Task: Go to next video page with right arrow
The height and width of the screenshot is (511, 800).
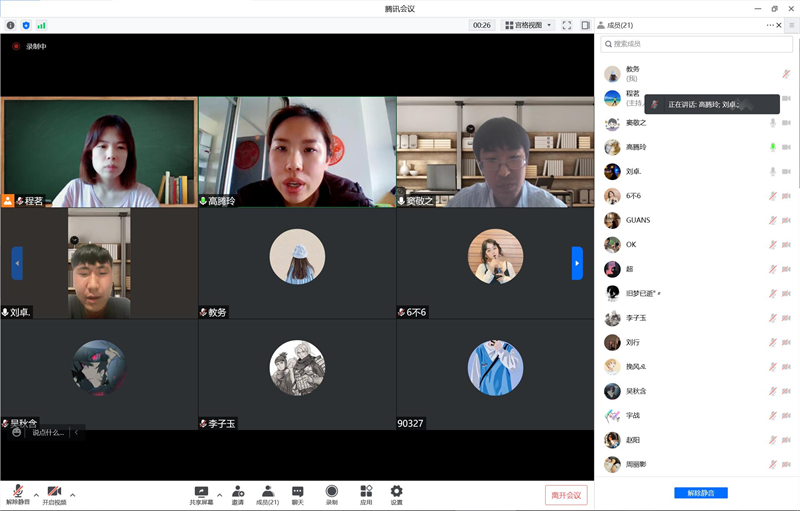Action: pyautogui.click(x=577, y=263)
